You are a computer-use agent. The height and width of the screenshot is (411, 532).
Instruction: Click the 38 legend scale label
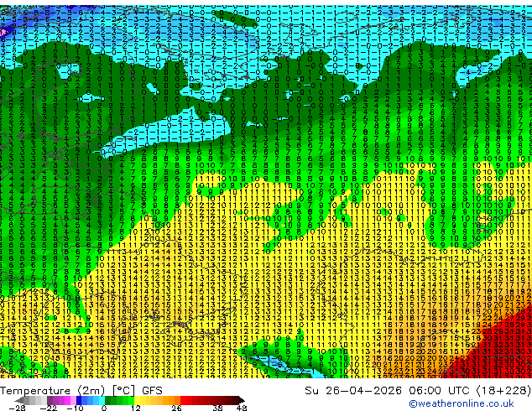click(x=218, y=408)
